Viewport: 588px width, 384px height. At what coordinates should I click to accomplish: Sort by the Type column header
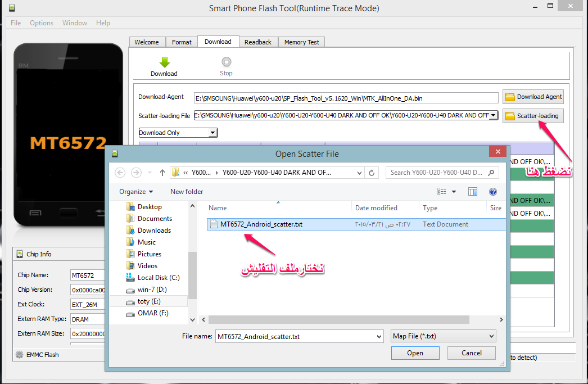pos(430,208)
